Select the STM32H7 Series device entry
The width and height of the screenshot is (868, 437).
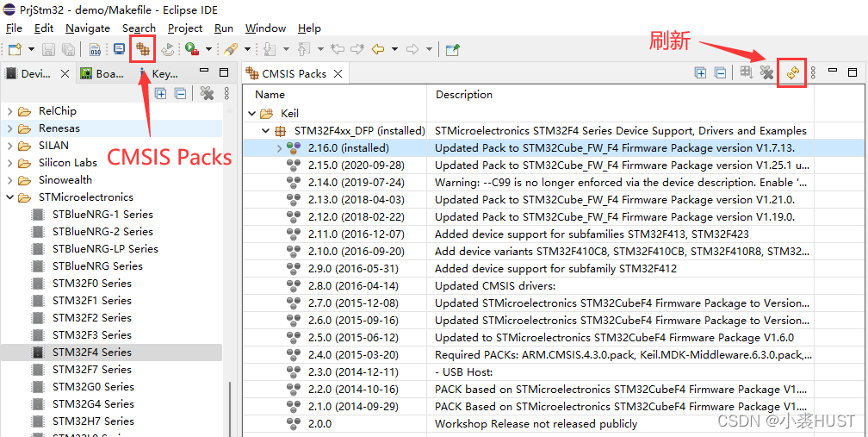(x=93, y=421)
